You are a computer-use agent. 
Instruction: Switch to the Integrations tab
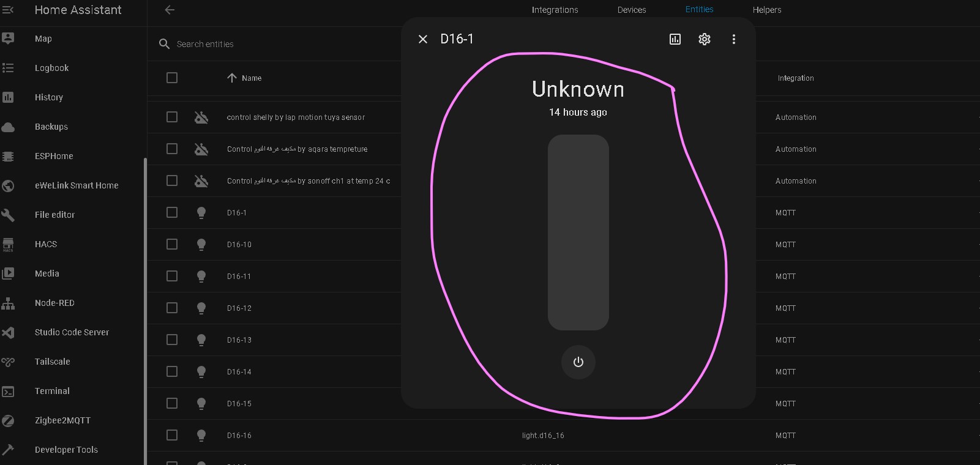tap(555, 10)
